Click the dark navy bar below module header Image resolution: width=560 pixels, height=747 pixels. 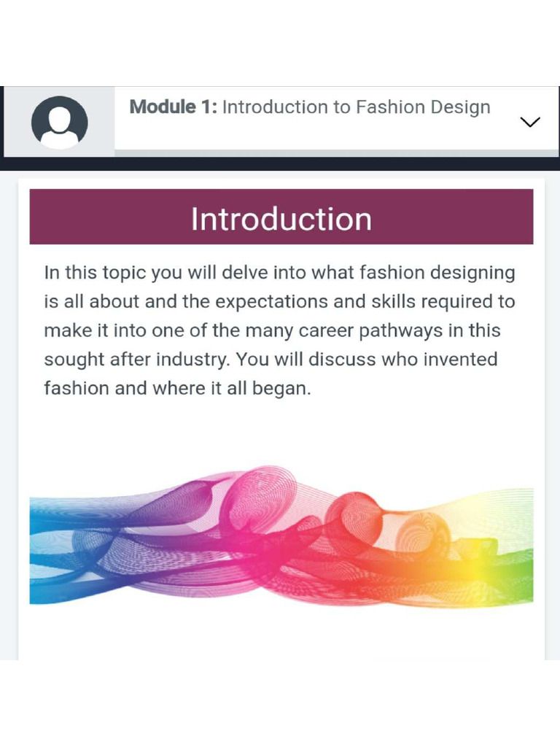click(280, 163)
